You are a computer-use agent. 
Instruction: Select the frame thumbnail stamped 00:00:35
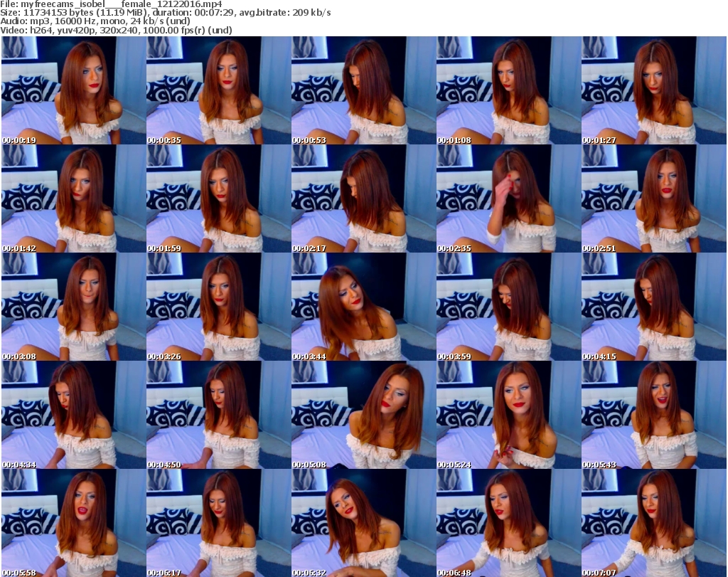(x=219, y=90)
